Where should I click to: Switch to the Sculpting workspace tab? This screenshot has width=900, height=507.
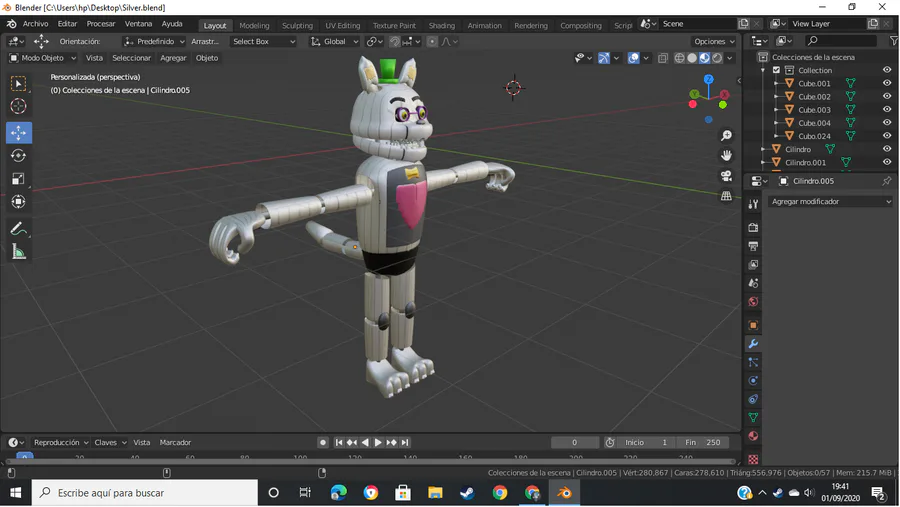(297, 25)
